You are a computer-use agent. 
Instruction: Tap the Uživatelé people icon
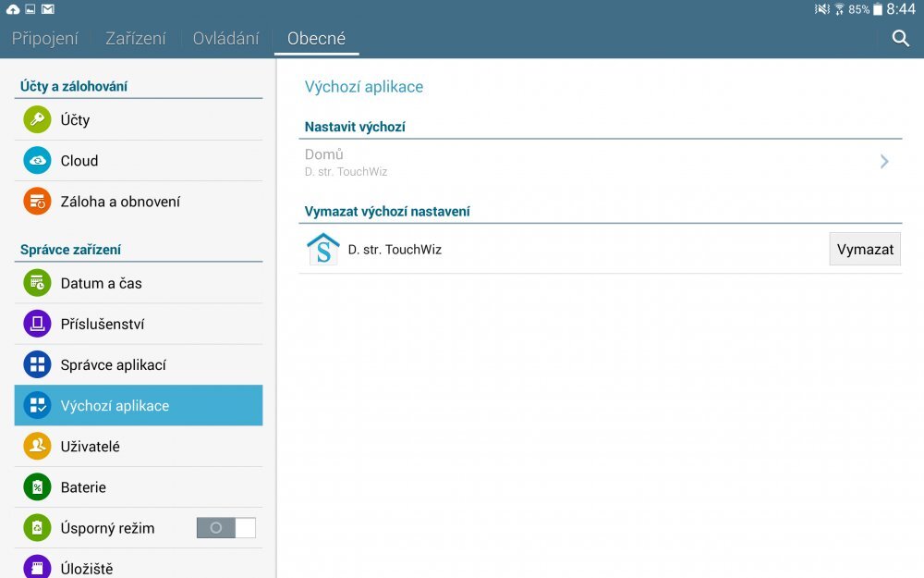[x=37, y=447]
